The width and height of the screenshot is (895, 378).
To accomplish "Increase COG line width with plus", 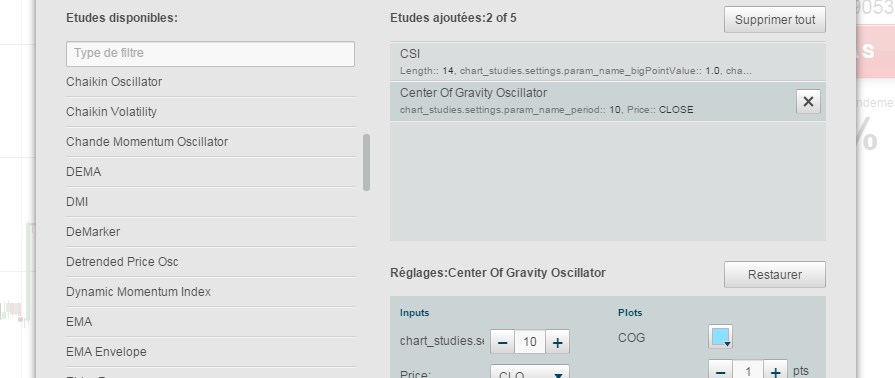I will (775, 371).
